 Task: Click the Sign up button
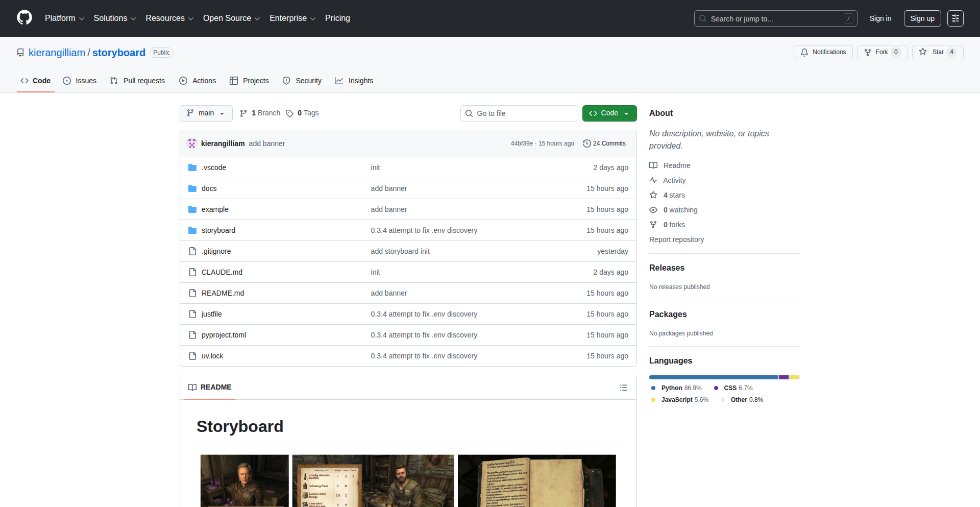point(922,18)
